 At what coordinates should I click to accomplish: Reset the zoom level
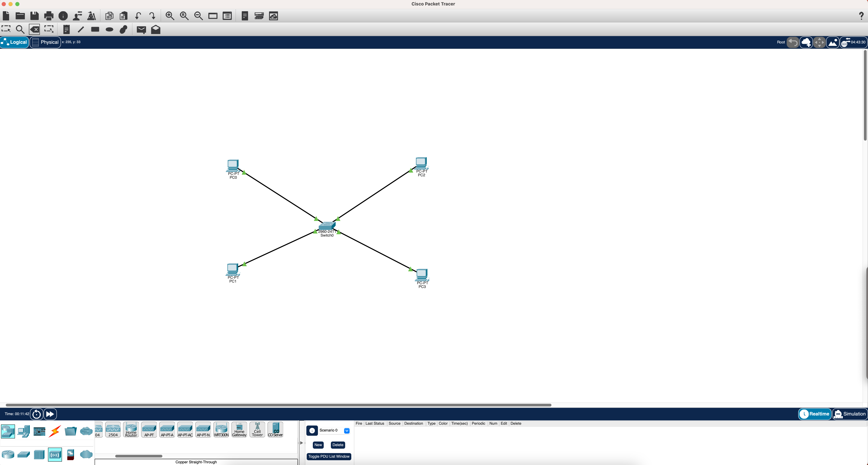click(x=184, y=16)
